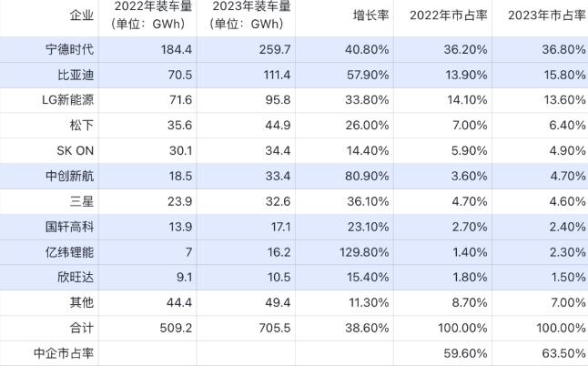Select the 129.80% growth rate cell

coord(366,252)
